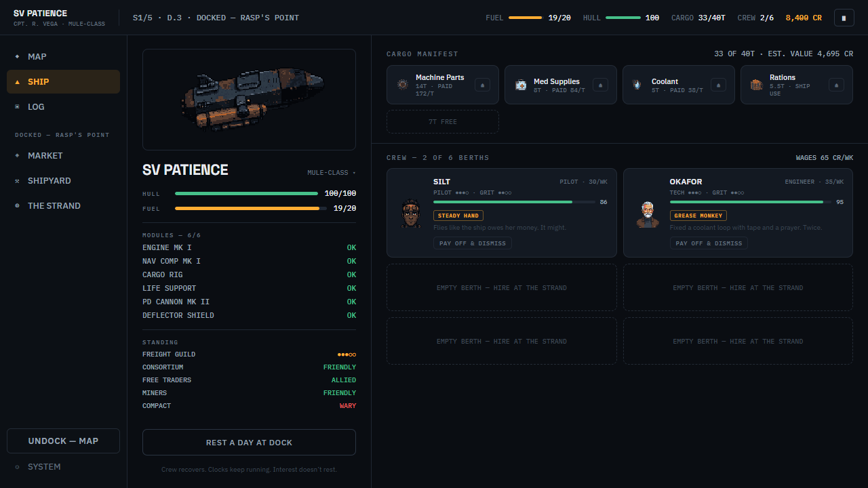Viewport: 868px width, 488px height.
Task: Visit the Shipyard
Action: (64, 181)
